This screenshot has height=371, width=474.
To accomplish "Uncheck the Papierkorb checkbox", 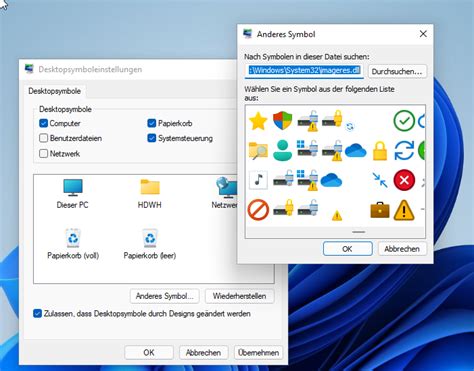I will (x=152, y=123).
